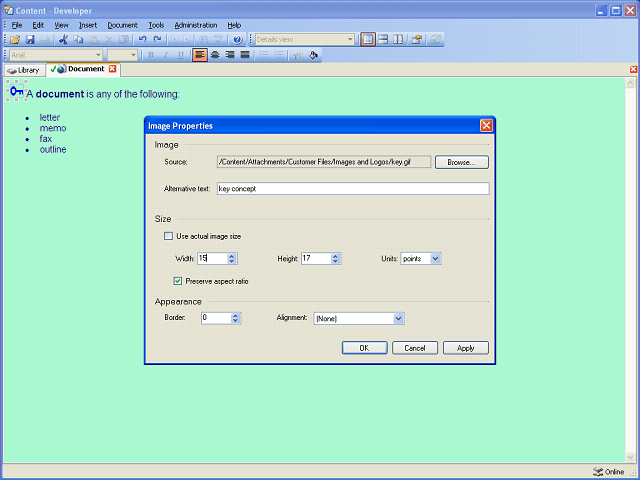Close the Image Properties dialog
Viewport: 640px width, 480px height.
point(486,126)
